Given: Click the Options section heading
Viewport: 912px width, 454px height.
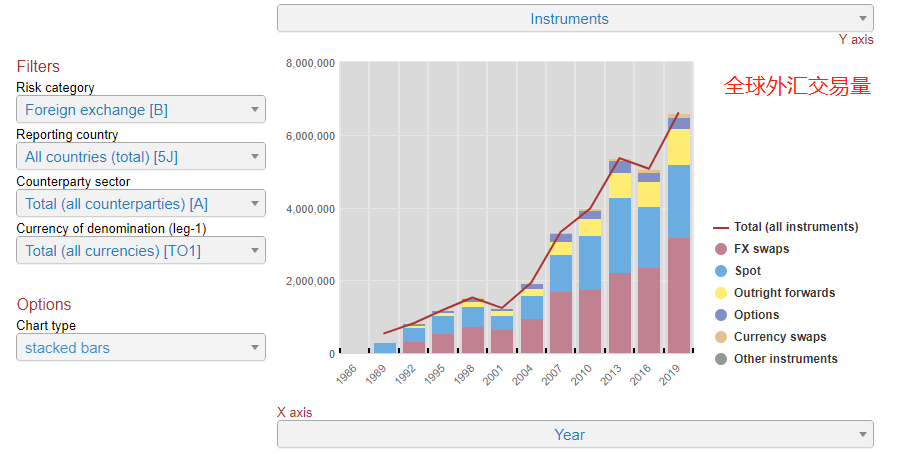Looking at the screenshot, I should [44, 305].
